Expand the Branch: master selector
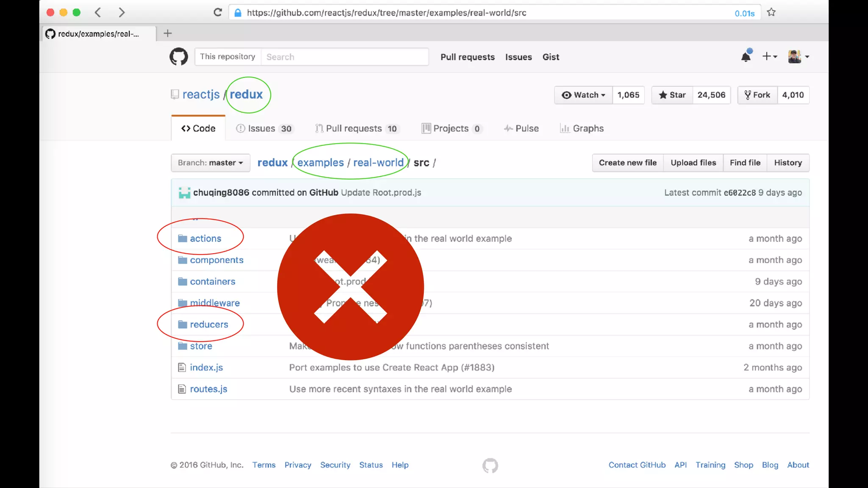This screenshot has width=868, height=488. (x=210, y=163)
